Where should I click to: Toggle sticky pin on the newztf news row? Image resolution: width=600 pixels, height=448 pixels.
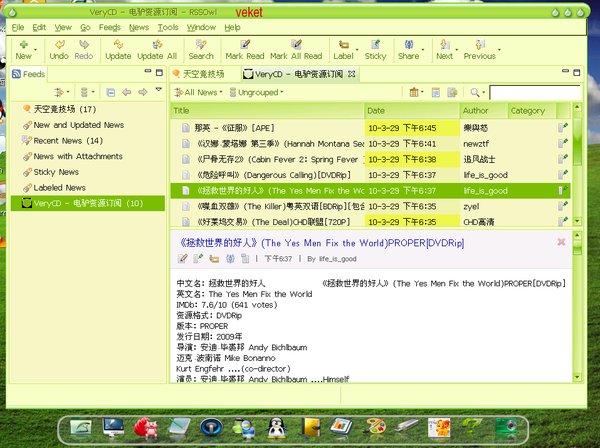(x=563, y=143)
